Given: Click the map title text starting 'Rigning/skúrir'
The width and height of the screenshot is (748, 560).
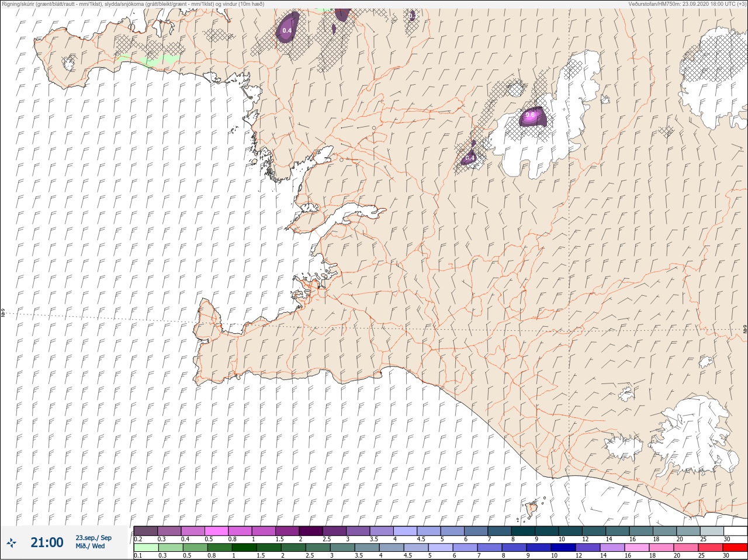Looking at the screenshot, I should click(x=133, y=4).
